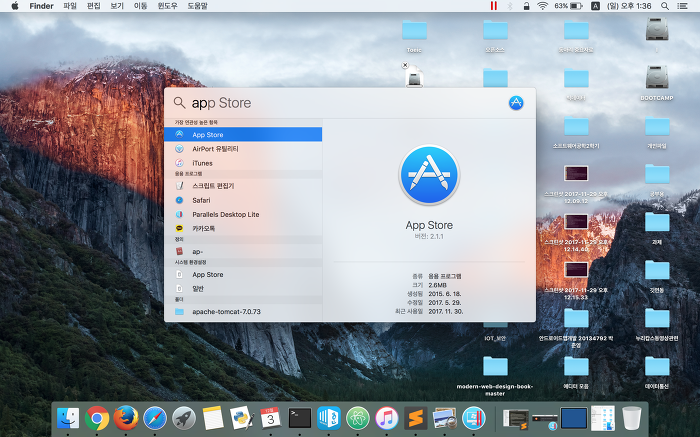Select the iTunes search result
700x437 pixels.
point(243,163)
